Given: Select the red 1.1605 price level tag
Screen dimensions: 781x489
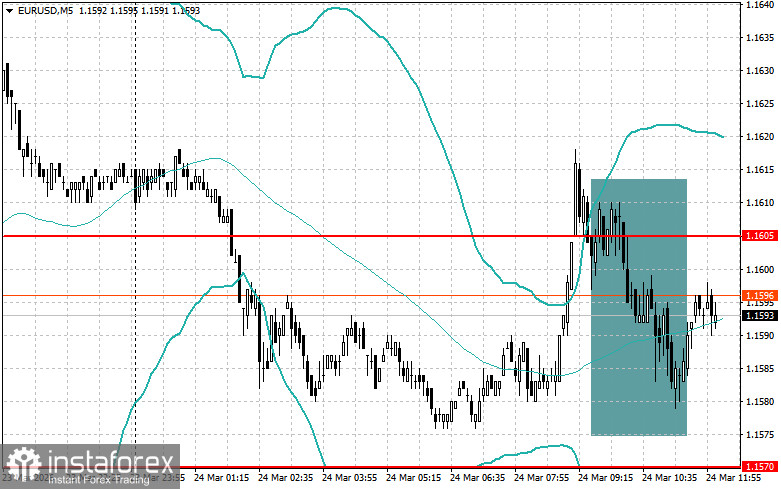Looking at the screenshot, I should coord(760,236).
